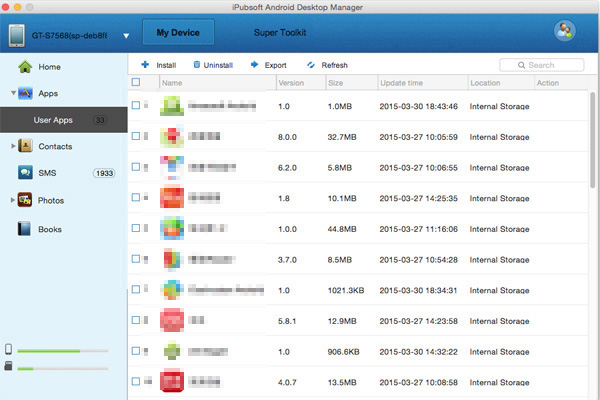Toggle the select-all checkbox in header
Screen dimensions: 600x400
tap(136, 83)
